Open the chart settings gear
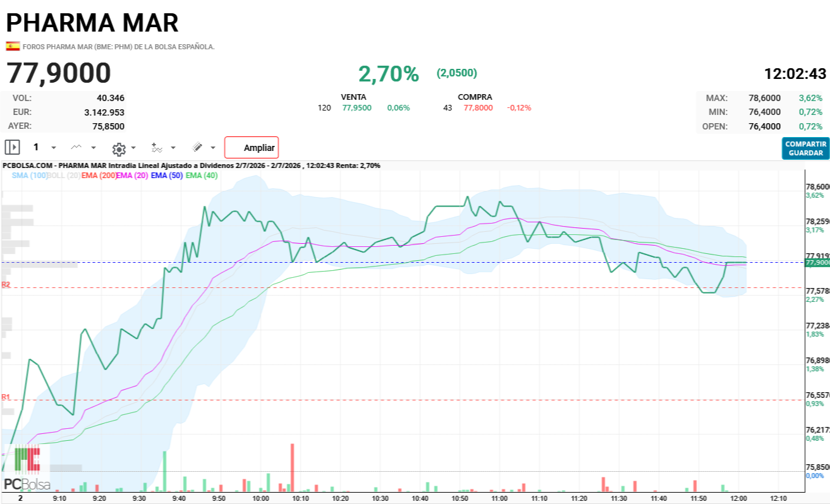830x504 pixels. (x=119, y=149)
